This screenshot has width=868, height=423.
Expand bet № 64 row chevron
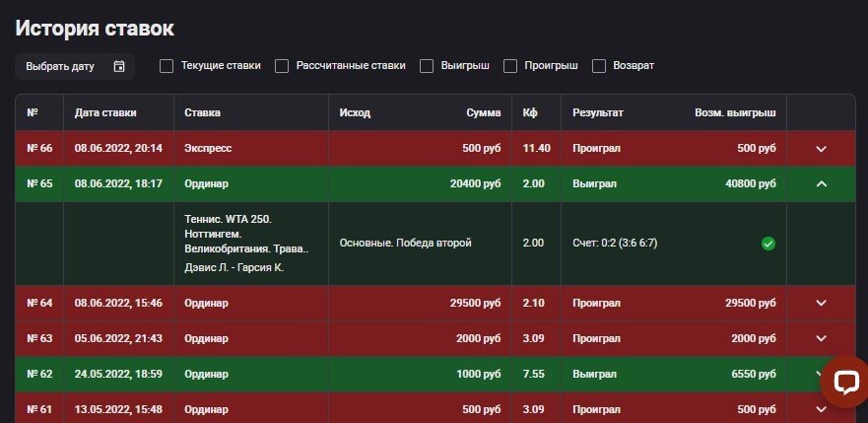pos(822,304)
